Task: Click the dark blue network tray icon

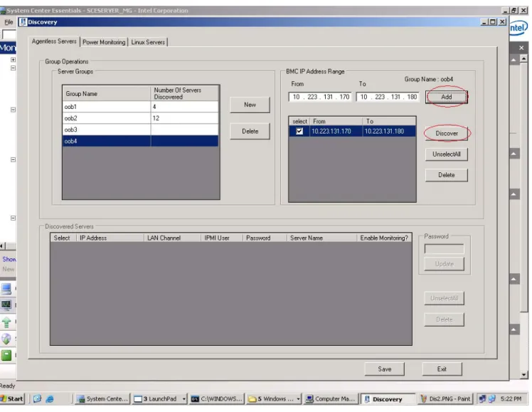Action: (x=482, y=399)
